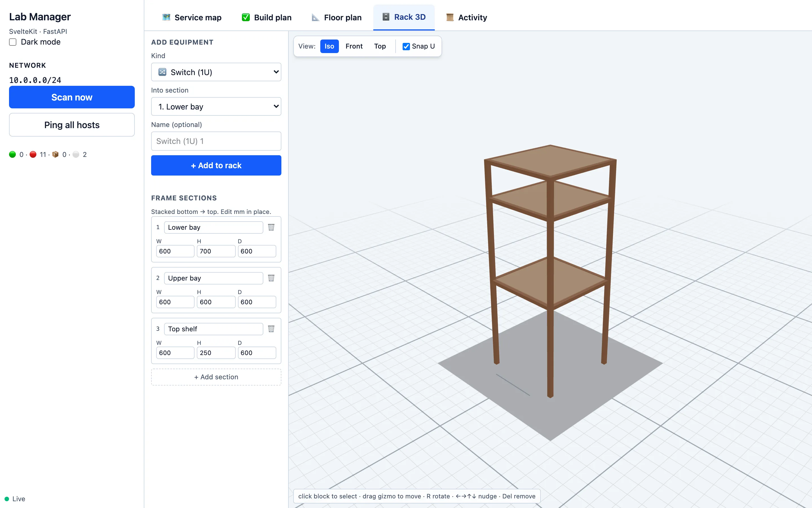Click the 10.0.0.0/24 network address
The image size is (812, 508).
click(35, 80)
